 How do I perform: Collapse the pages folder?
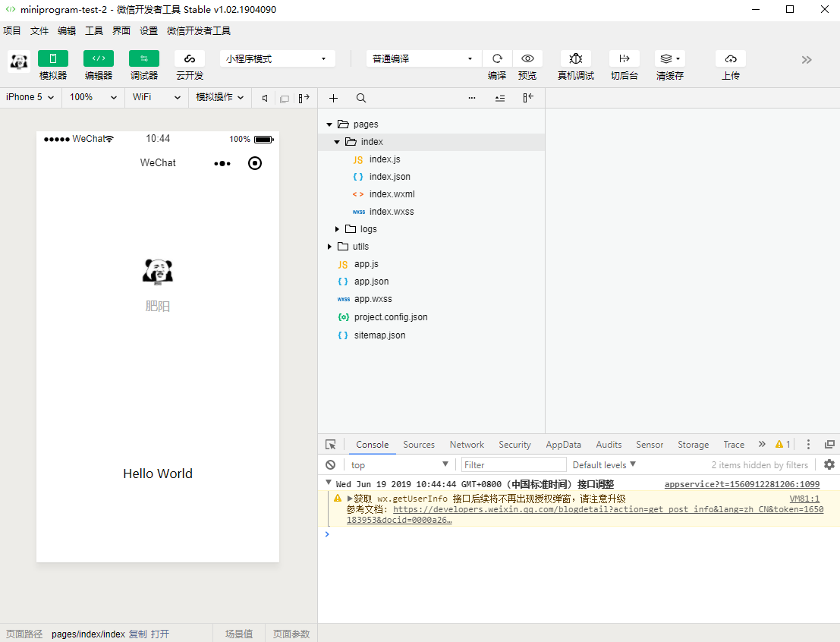329,124
